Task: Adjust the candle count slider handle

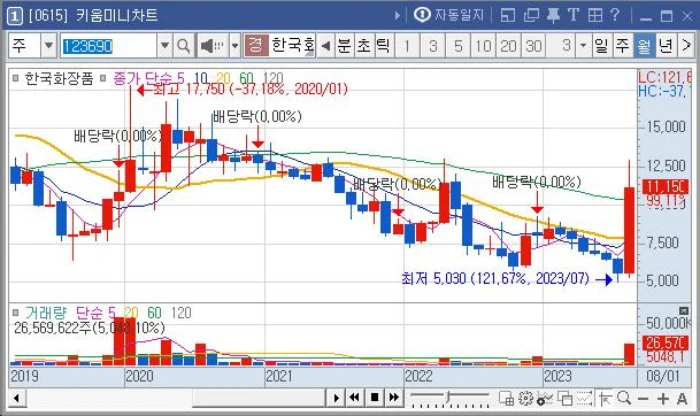Action: [x=448, y=396]
